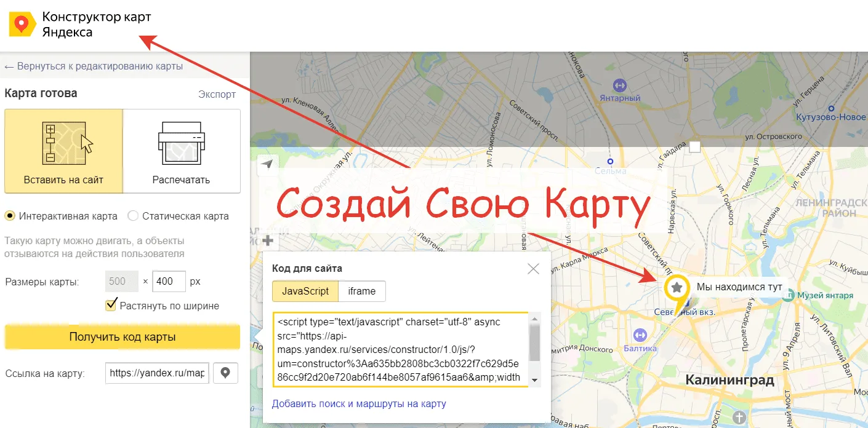Click inside the script code text area

click(x=400, y=349)
